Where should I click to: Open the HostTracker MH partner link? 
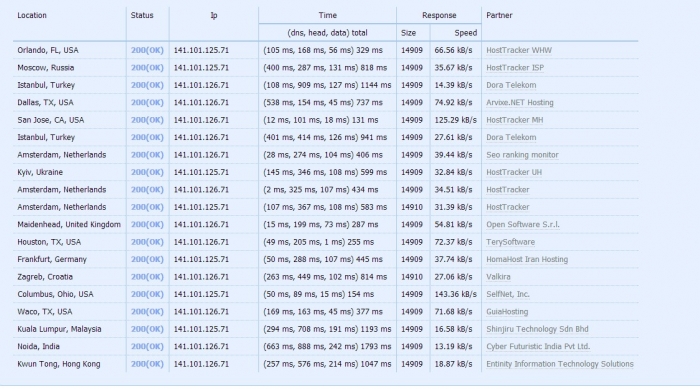514,120
